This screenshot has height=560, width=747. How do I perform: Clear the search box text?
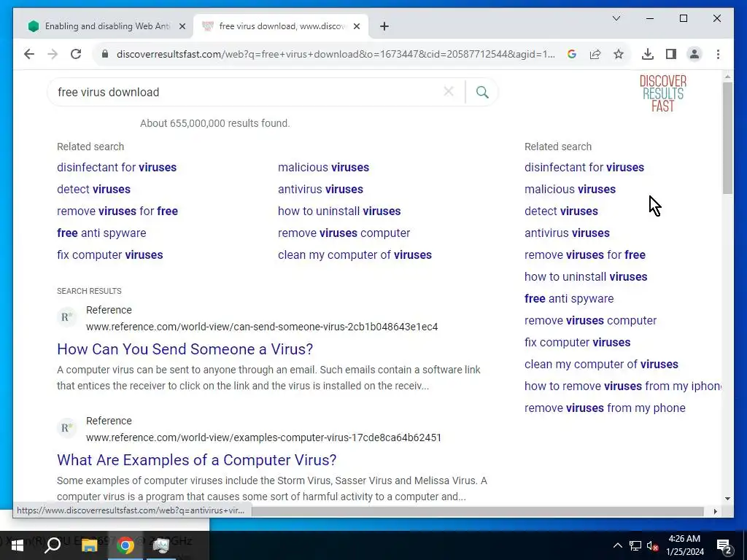449,91
